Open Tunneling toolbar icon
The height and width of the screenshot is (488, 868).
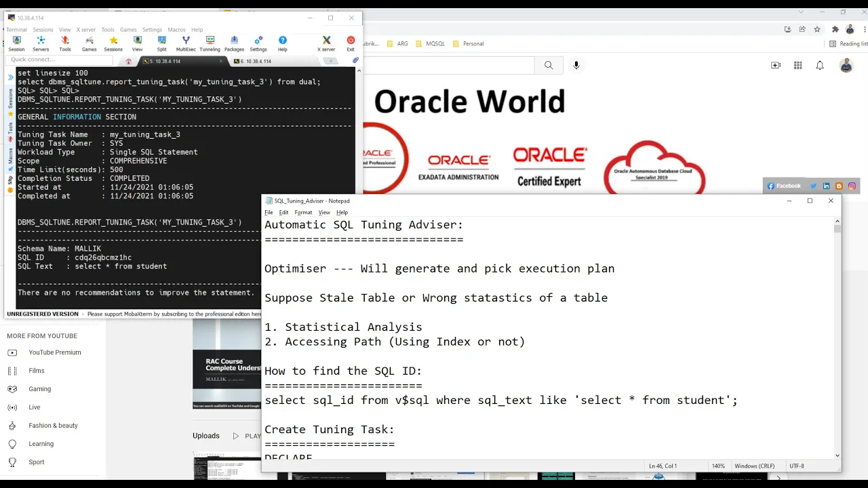pyautogui.click(x=210, y=44)
